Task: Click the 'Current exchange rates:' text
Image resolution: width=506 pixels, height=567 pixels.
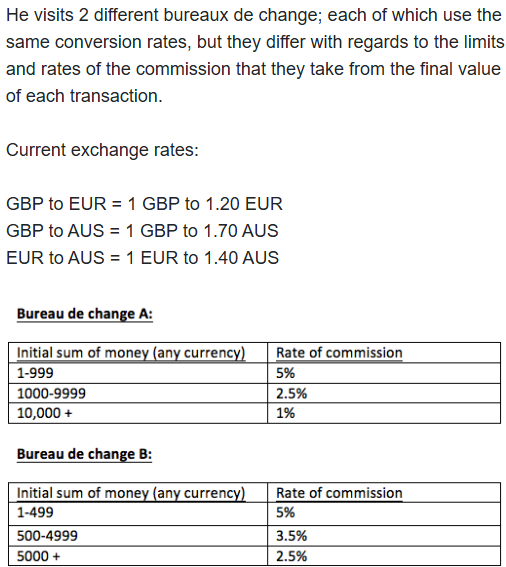Action: click(102, 150)
